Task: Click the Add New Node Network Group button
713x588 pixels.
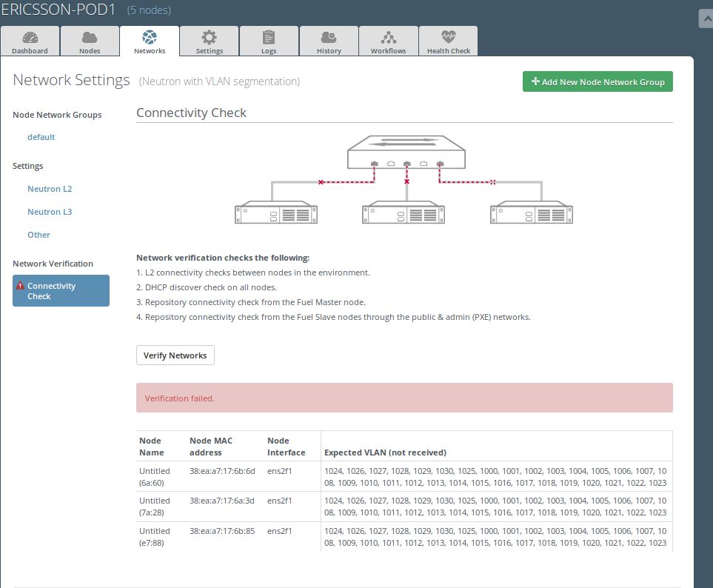Action: [597, 81]
